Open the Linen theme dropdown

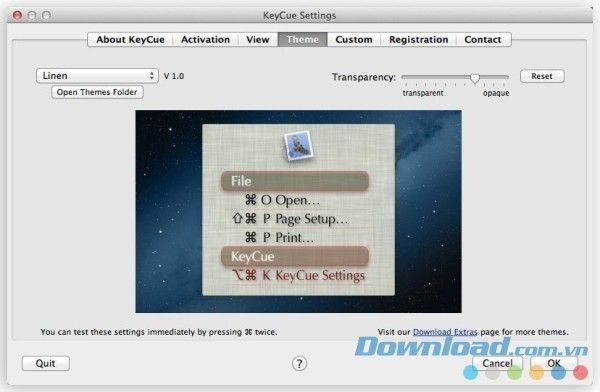coord(97,76)
